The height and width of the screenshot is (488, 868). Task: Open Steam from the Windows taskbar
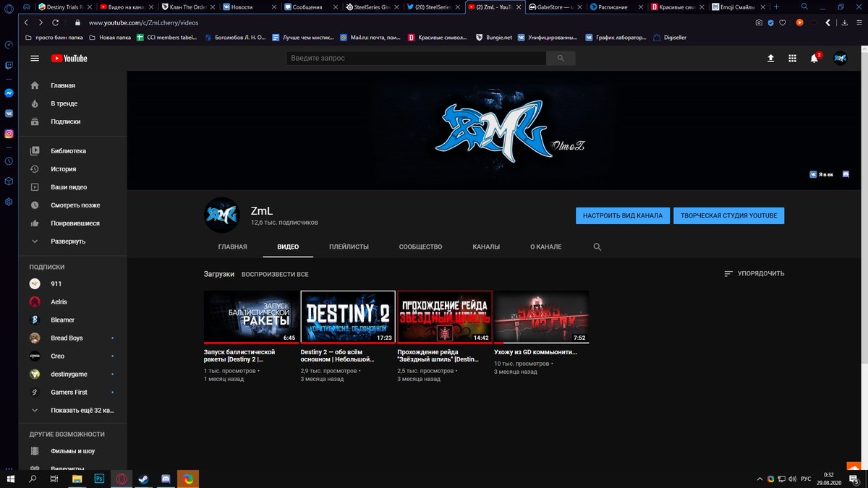point(143,479)
